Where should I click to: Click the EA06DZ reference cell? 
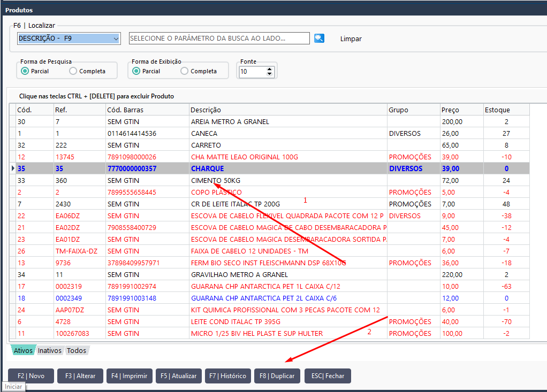coord(80,216)
